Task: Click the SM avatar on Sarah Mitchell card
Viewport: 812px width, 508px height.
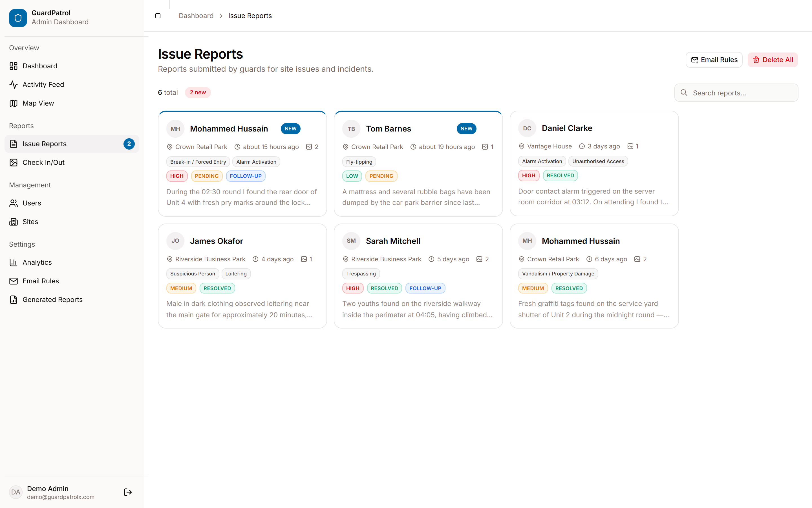Action: [351, 241]
